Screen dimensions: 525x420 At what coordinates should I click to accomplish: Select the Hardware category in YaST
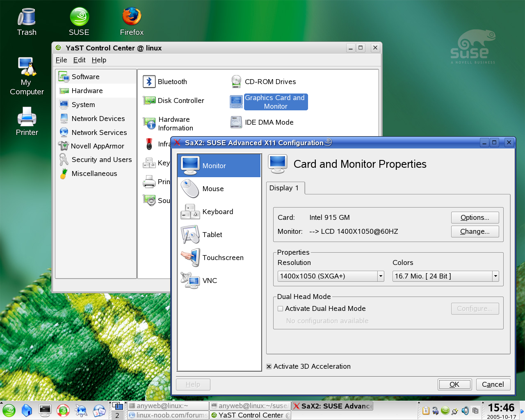[96, 91]
